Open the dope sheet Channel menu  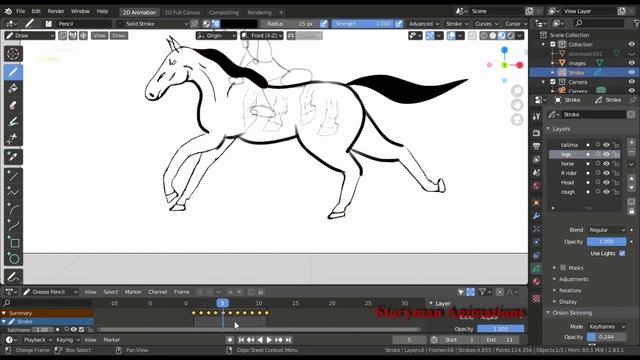(x=158, y=292)
